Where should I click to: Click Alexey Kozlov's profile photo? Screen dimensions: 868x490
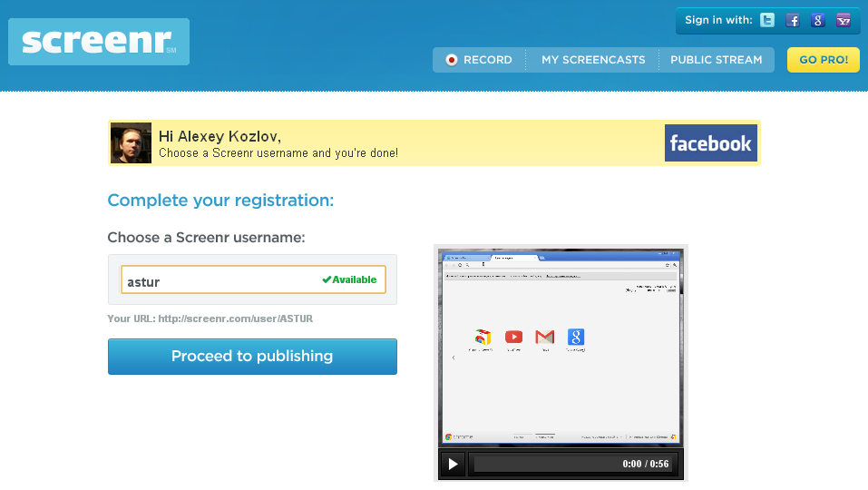tap(131, 142)
